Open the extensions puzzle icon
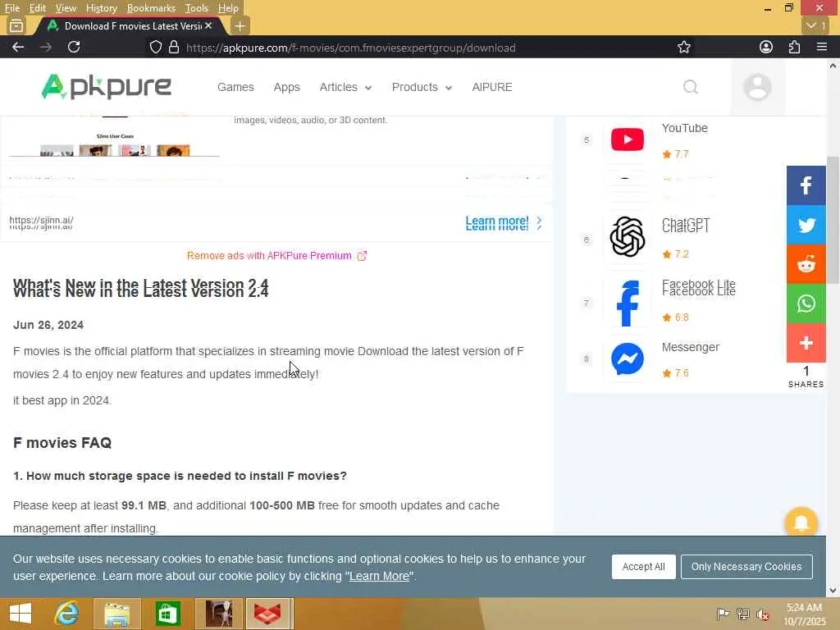This screenshot has width=840, height=630. pyautogui.click(x=794, y=47)
